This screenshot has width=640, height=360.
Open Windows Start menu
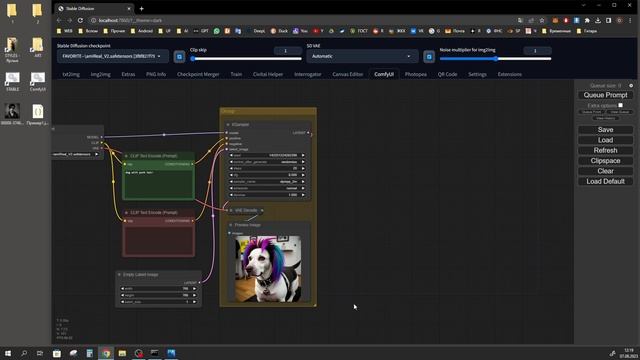[x=8, y=353]
